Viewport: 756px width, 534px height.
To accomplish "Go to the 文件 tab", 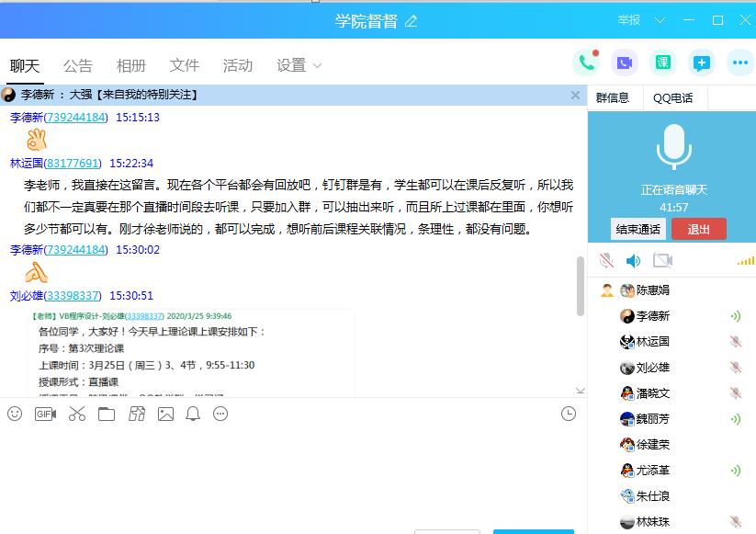I will click(x=185, y=65).
